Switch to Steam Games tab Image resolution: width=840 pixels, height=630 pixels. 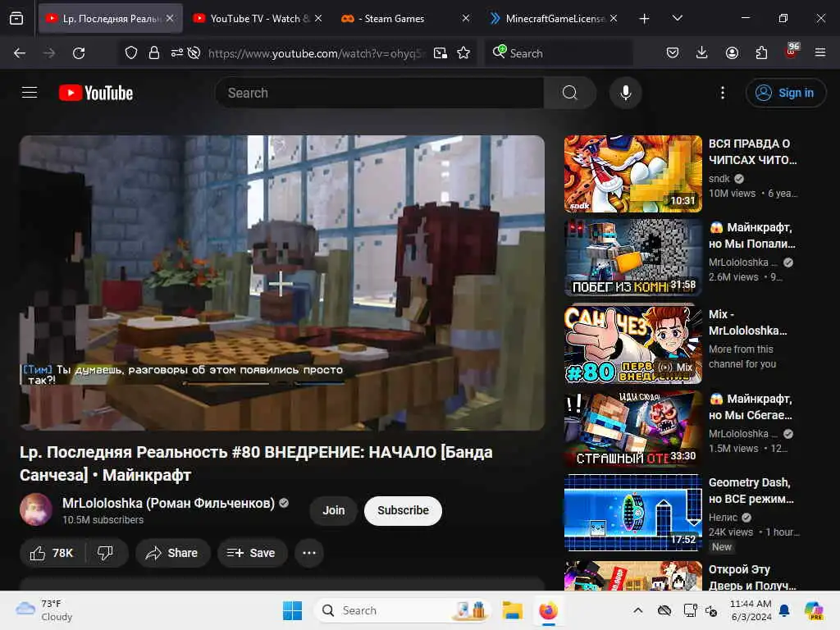405,18
